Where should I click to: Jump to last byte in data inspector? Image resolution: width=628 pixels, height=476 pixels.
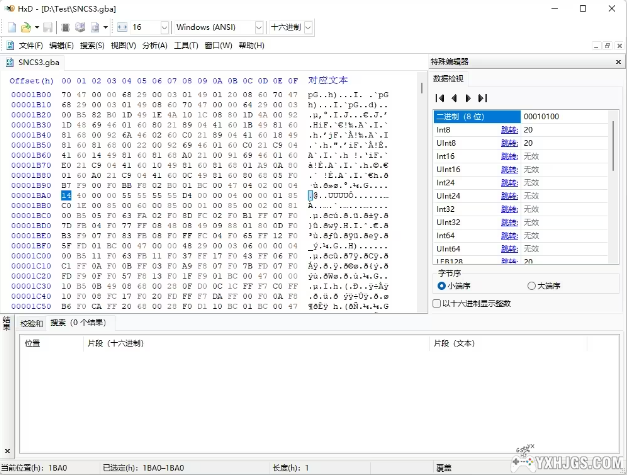pyautogui.click(x=483, y=98)
